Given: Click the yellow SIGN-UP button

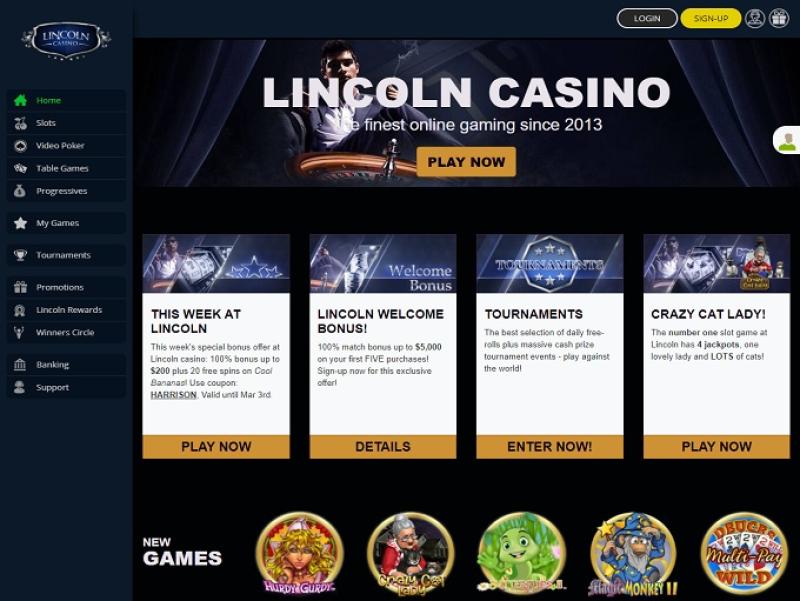Looking at the screenshot, I should click(711, 18).
